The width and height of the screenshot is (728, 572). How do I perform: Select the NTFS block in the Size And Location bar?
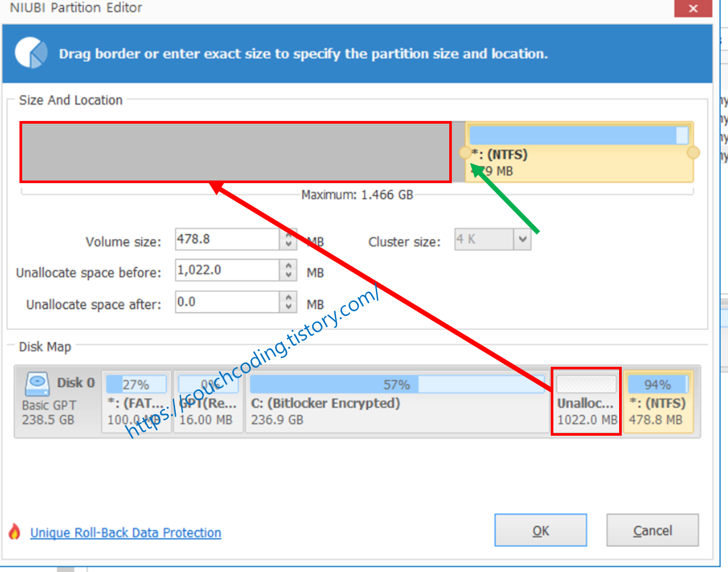click(579, 153)
